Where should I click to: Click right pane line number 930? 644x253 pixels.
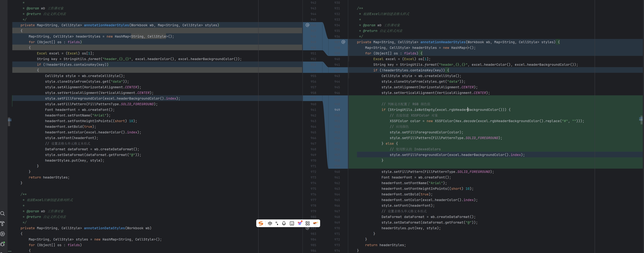[337, 3]
